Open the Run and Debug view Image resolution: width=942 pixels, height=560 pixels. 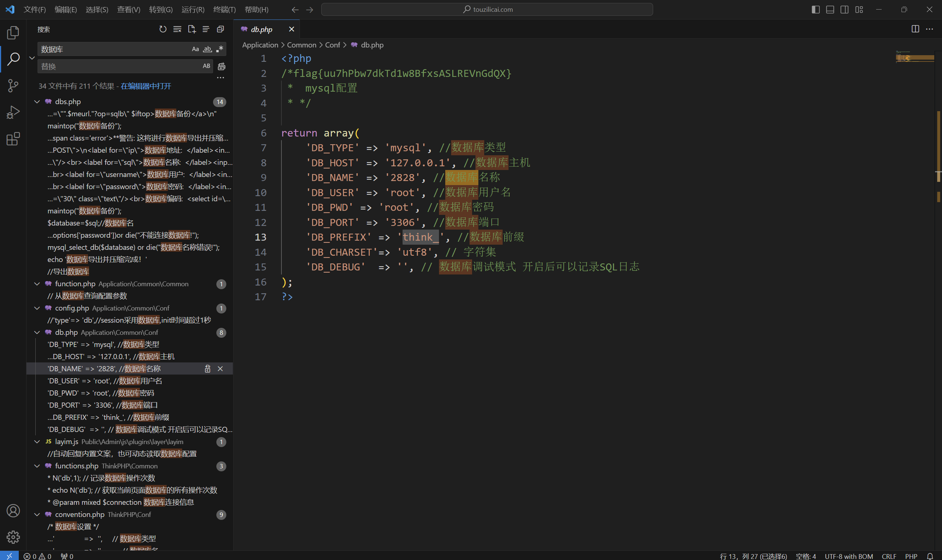click(x=13, y=112)
